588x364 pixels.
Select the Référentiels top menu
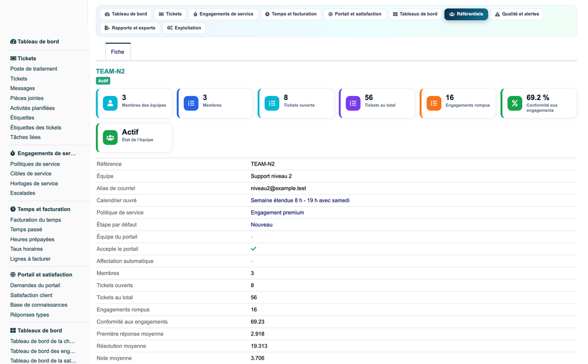click(466, 14)
